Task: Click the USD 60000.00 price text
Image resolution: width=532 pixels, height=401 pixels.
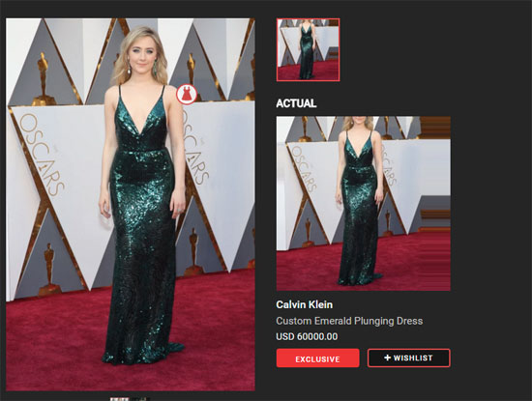Action: [307, 336]
